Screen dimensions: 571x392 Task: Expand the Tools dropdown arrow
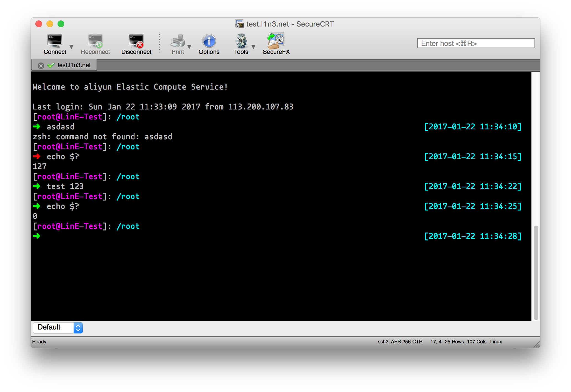pyautogui.click(x=253, y=46)
